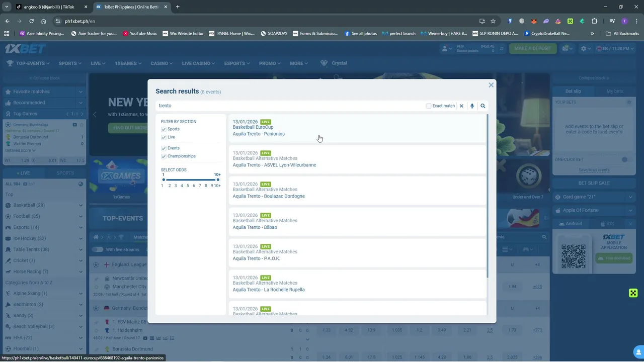Viewport: 644px width, 362px height.
Task: Open the settings gear dropdown
Action: [585, 48]
